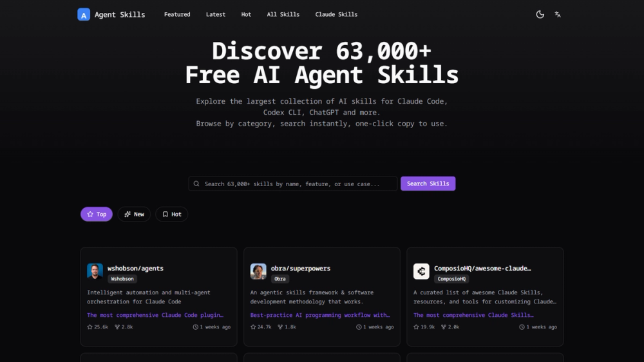Image resolution: width=644 pixels, height=362 pixels.
Task: Click fork icon showing 2.8k
Action: pos(117,327)
